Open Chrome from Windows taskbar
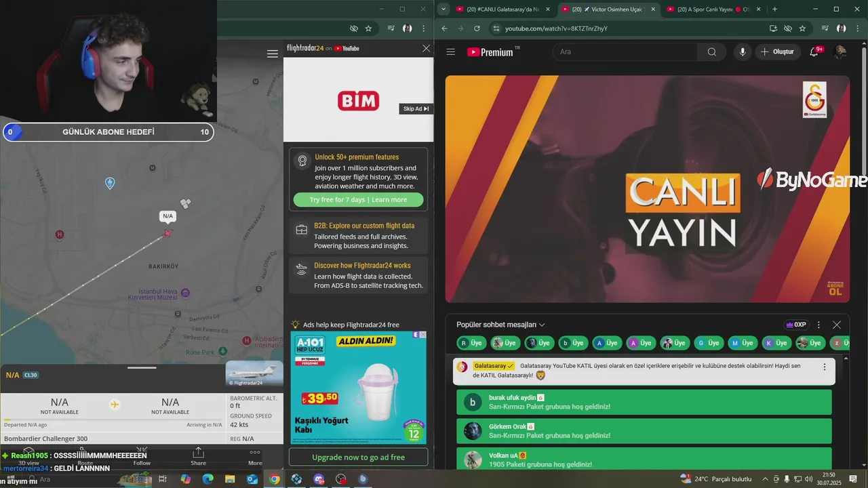Screen dimensions: 868x488 [x=274, y=479]
